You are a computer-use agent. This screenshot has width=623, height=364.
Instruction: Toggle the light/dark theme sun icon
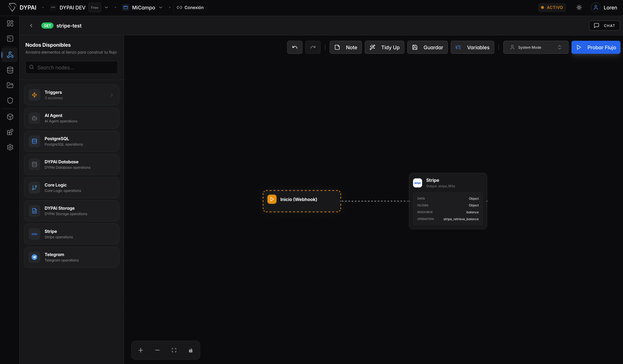point(579,7)
